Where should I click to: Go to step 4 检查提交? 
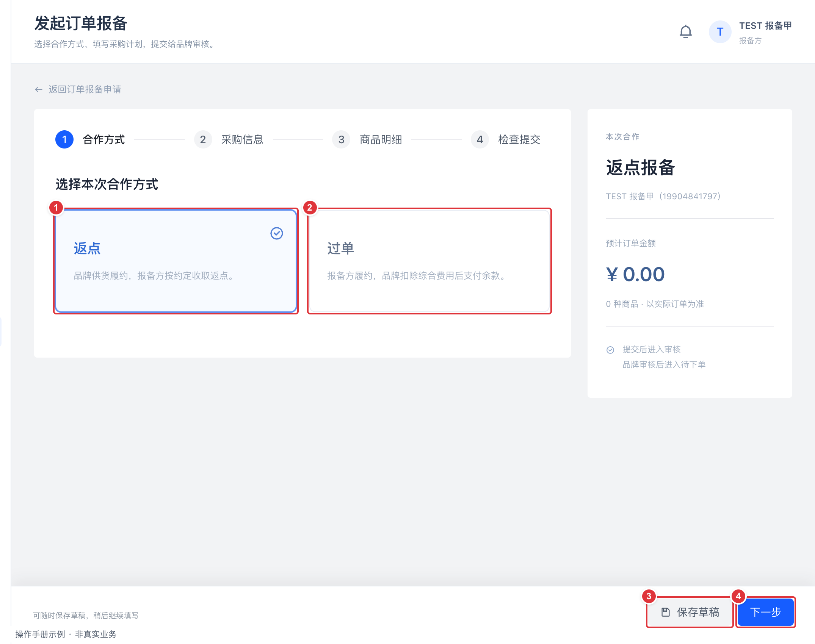506,139
